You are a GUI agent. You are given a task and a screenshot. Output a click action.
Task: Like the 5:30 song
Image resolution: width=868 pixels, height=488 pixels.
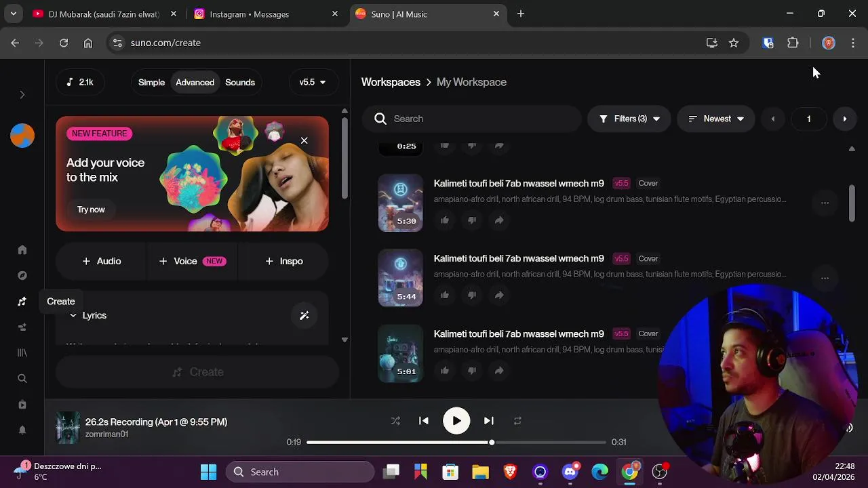coord(445,220)
